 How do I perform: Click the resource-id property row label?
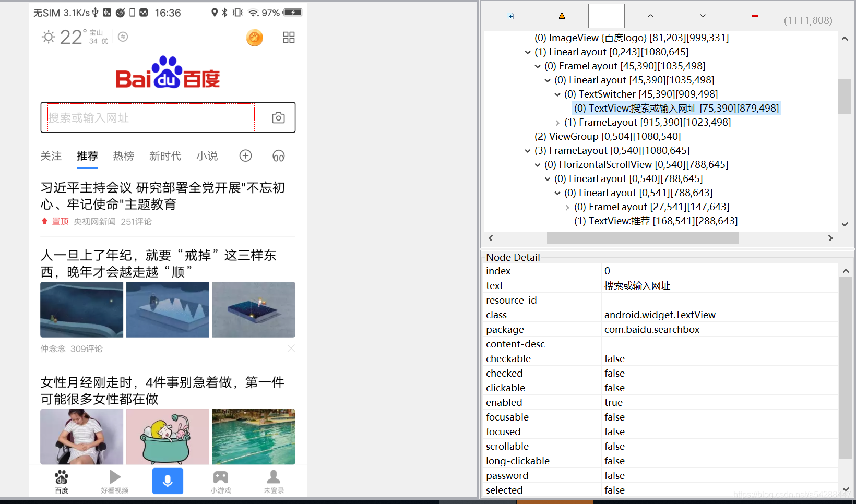click(512, 300)
